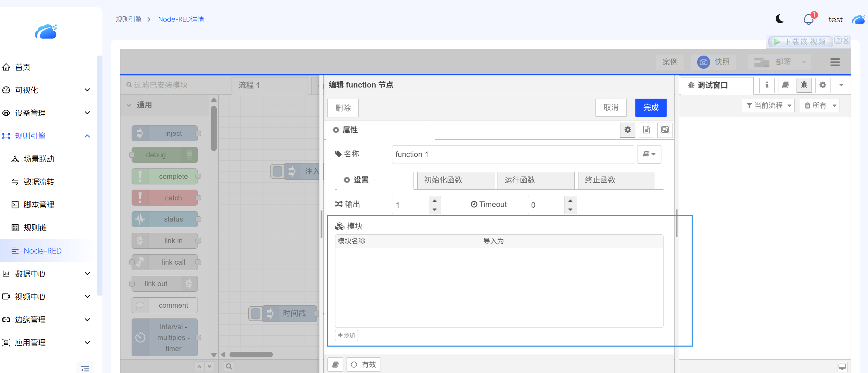Viewport: 868px width, 373px height.
Task: Show node appearance icon
Action: (x=665, y=130)
